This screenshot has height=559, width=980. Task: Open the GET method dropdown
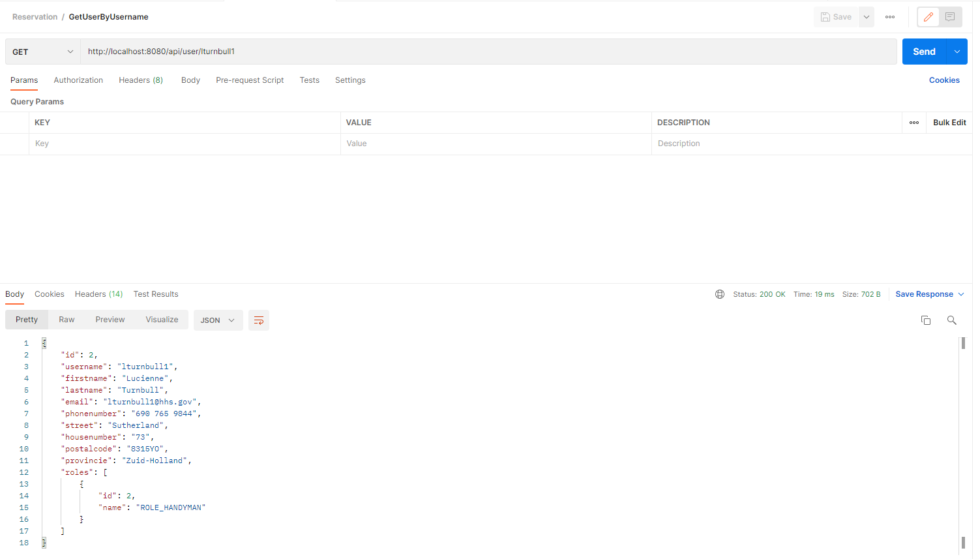(x=43, y=52)
